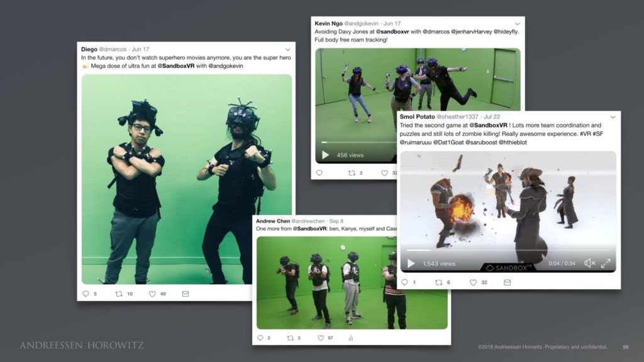
Task: Reply to Kevin Ngo's tweet
Action: pyautogui.click(x=319, y=173)
